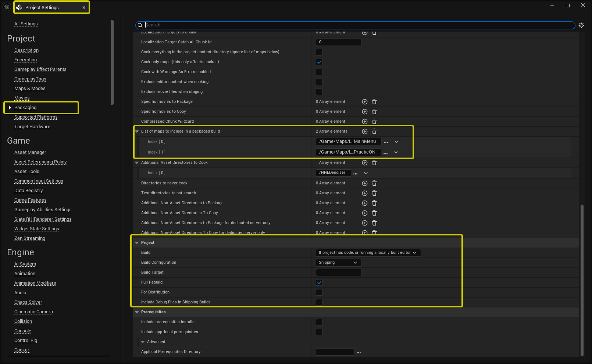Open Maps & Modes settings category
The image size is (592, 364).
[x=30, y=89]
